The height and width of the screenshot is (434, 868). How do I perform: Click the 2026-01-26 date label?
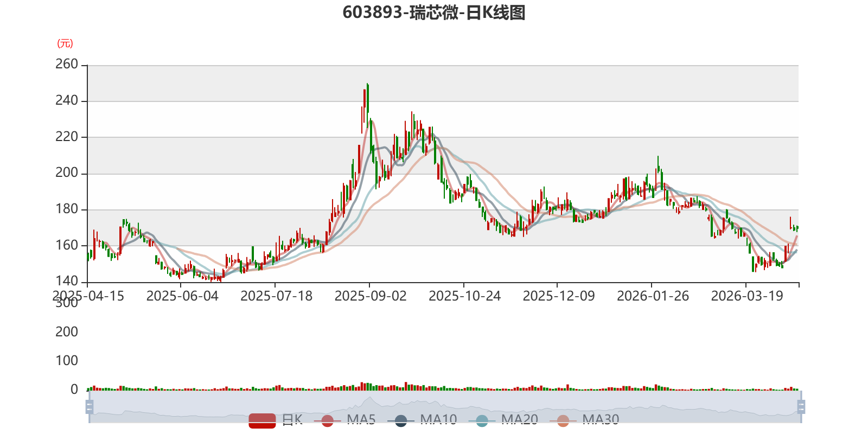click(653, 296)
